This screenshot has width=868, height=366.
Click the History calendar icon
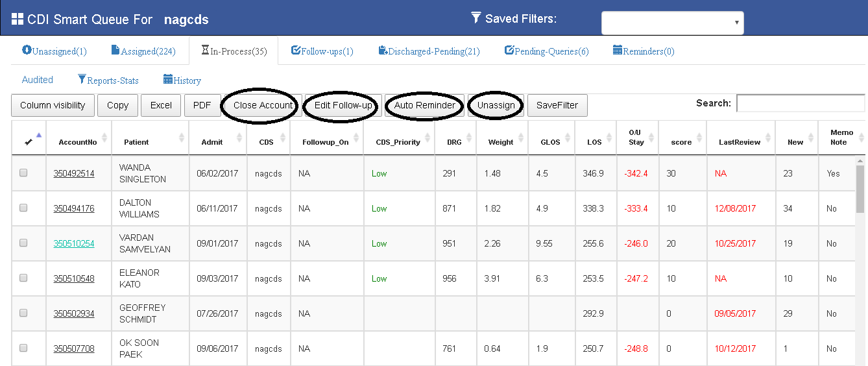[168, 80]
